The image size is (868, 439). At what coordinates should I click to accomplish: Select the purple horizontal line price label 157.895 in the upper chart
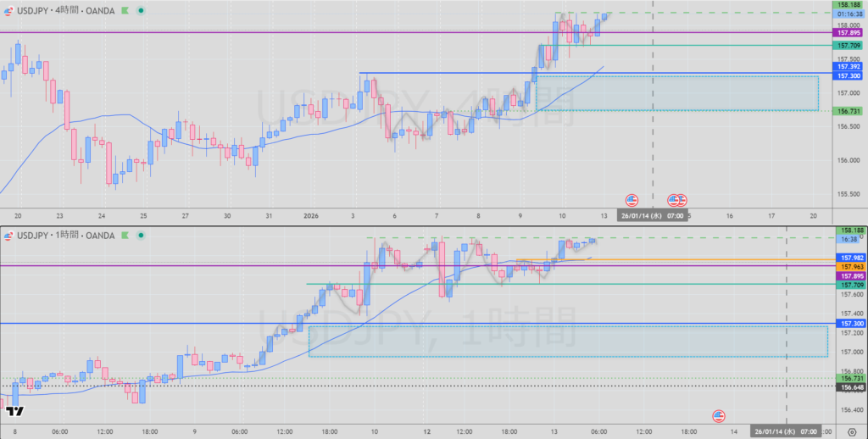[848, 32]
